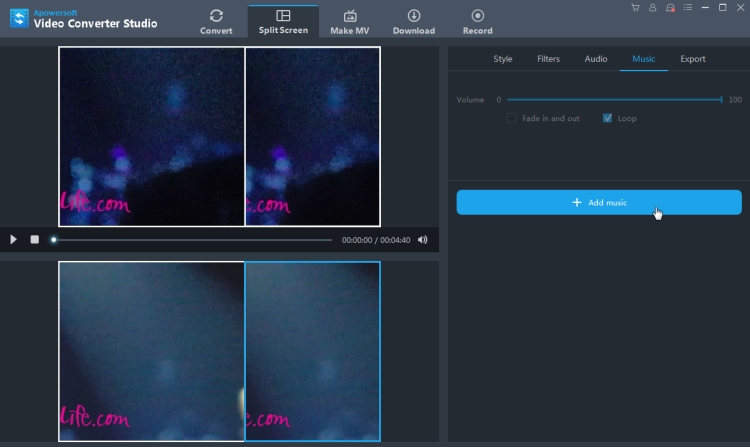Screen dimensions: 750x447
Task: Mute the preview speaker icon
Action: 422,240
